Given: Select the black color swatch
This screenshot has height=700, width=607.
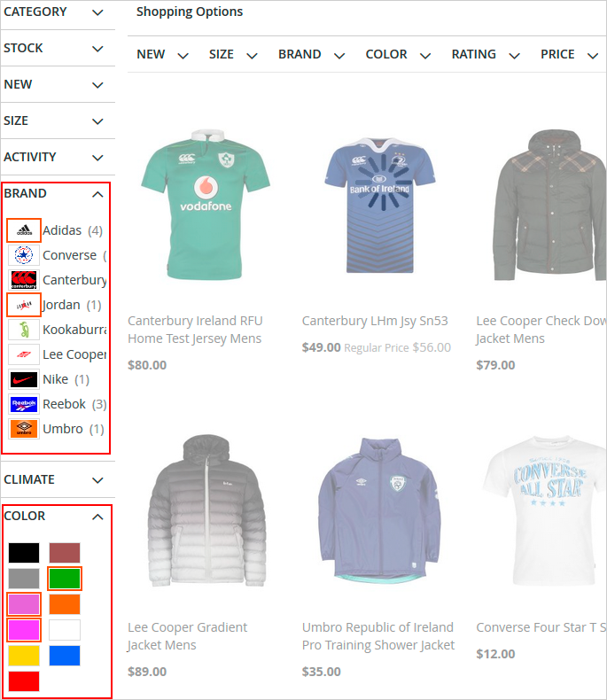Looking at the screenshot, I should click(24, 553).
